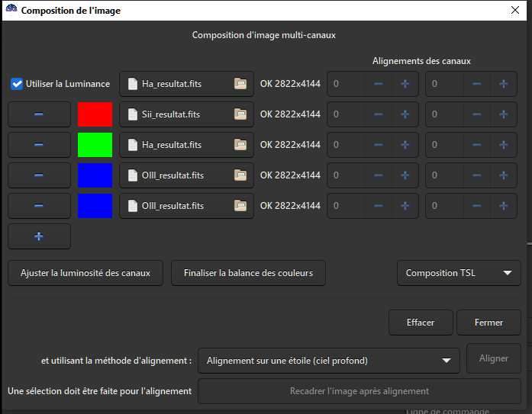The width and height of the screenshot is (532, 414).
Task: Decrease first alignment value in luminance row
Action: coord(379,84)
